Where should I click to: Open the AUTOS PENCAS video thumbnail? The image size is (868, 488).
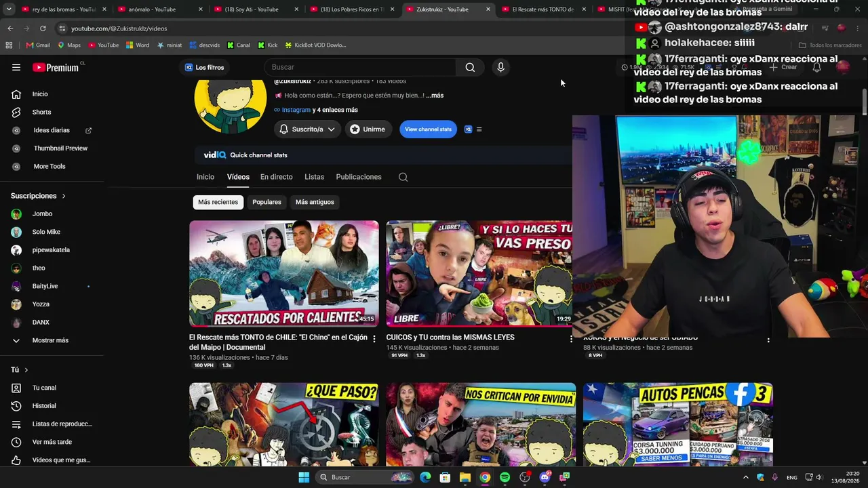(x=678, y=424)
